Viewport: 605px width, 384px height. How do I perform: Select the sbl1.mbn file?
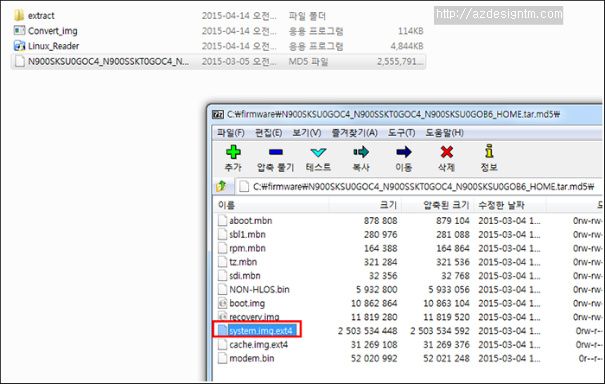[x=247, y=235]
